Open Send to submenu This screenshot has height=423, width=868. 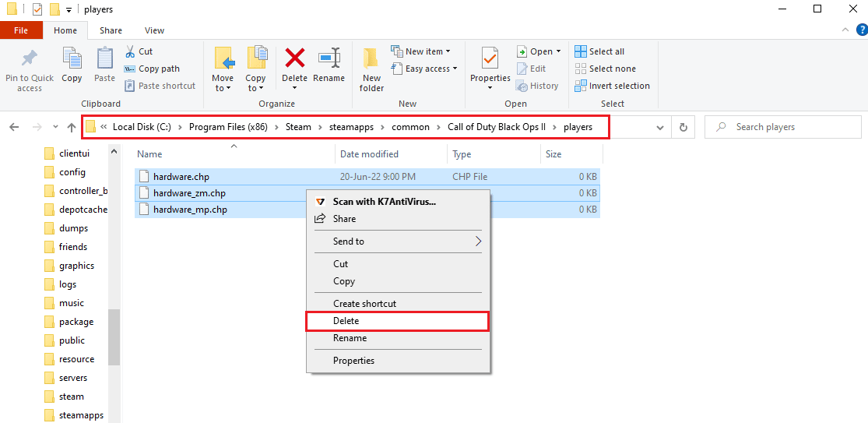pyautogui.click(x=399, y=241)
